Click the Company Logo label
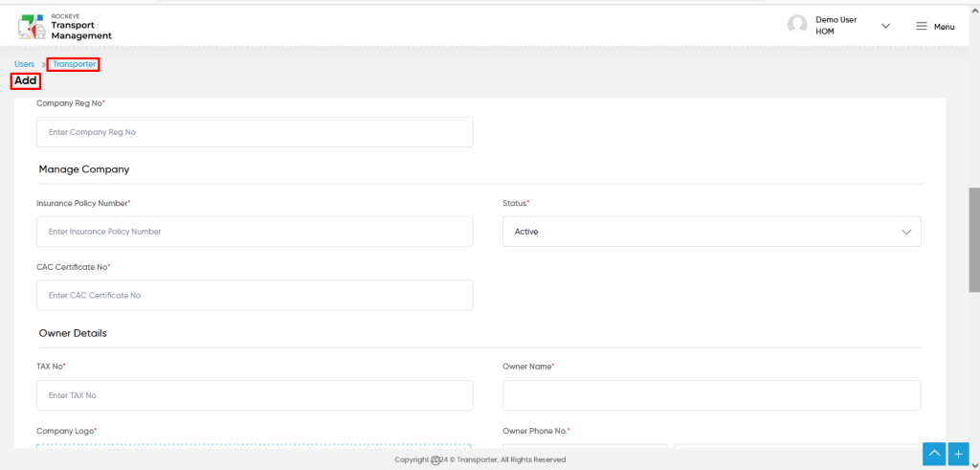This screenshot has width=980, height=470. click(66, 431)
